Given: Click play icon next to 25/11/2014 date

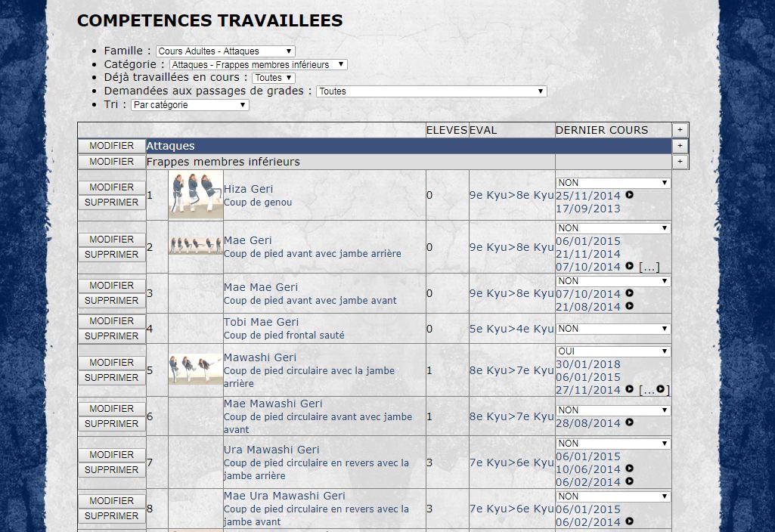Looking at the screenshot, I should pyautogui.click(x=629, y=195).
